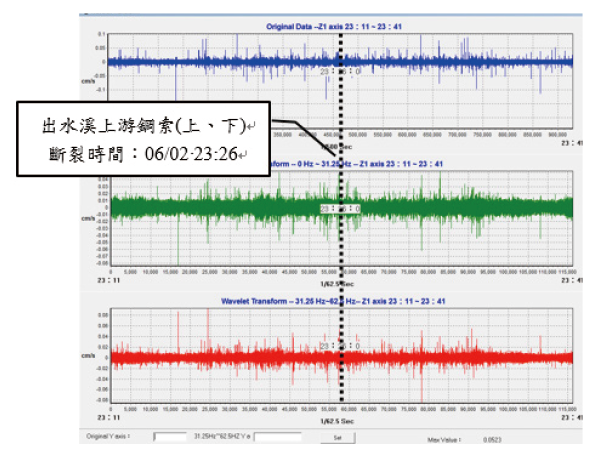Select the Max Value readout 0.0523
600x454 pixels.
coord(491,438)
